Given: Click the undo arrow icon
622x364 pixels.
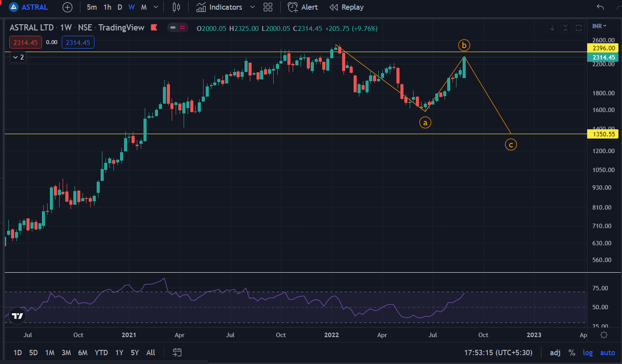Looking at the screenshot, I should point(600,7).
